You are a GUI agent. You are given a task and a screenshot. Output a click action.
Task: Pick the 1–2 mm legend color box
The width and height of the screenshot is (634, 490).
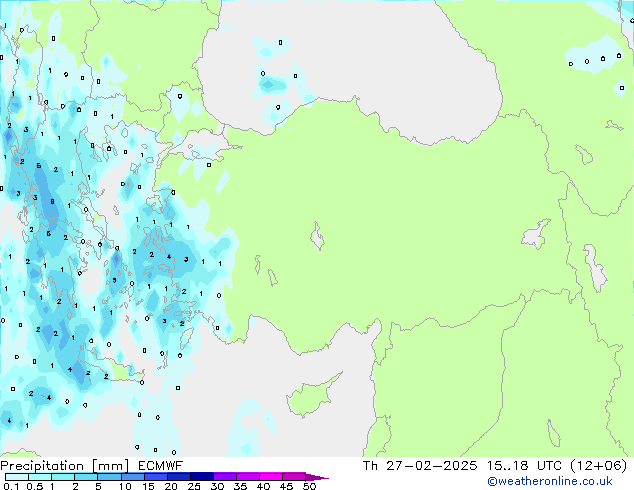click(63, 477)
